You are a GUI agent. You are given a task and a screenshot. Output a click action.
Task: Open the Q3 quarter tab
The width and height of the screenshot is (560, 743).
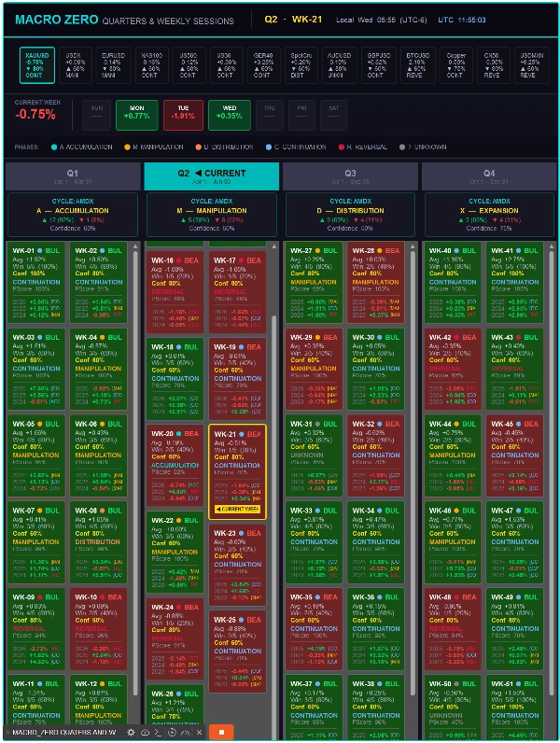point(350,176)
